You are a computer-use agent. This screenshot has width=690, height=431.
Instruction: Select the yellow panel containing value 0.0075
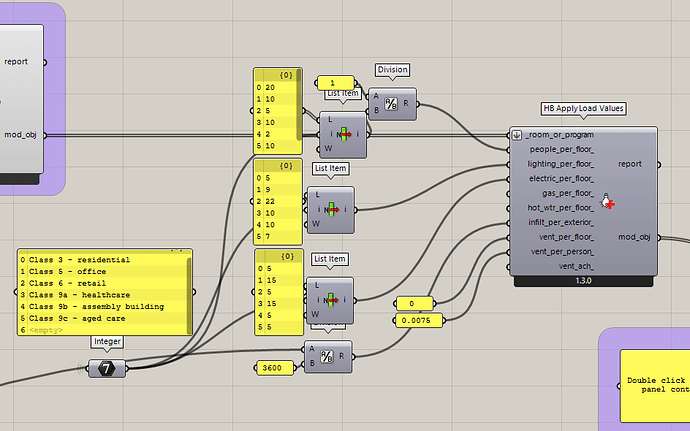(x=419, y=320)
